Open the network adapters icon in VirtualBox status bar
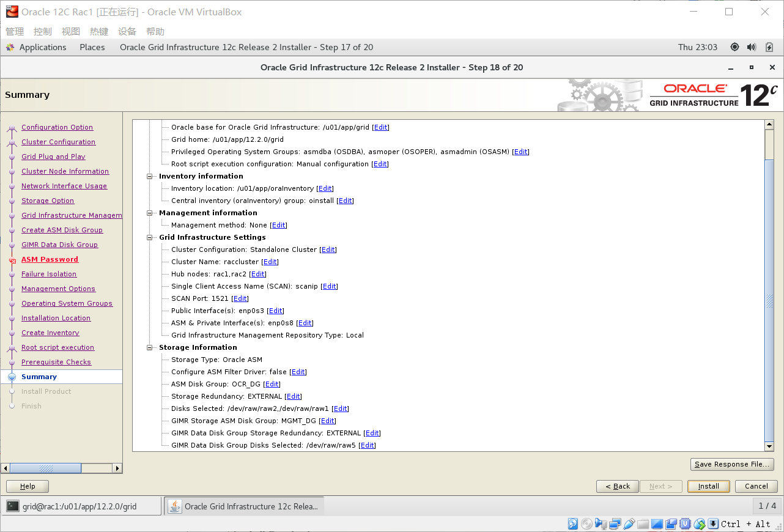This screenshot has height=532, width=784. coord(614,523)
